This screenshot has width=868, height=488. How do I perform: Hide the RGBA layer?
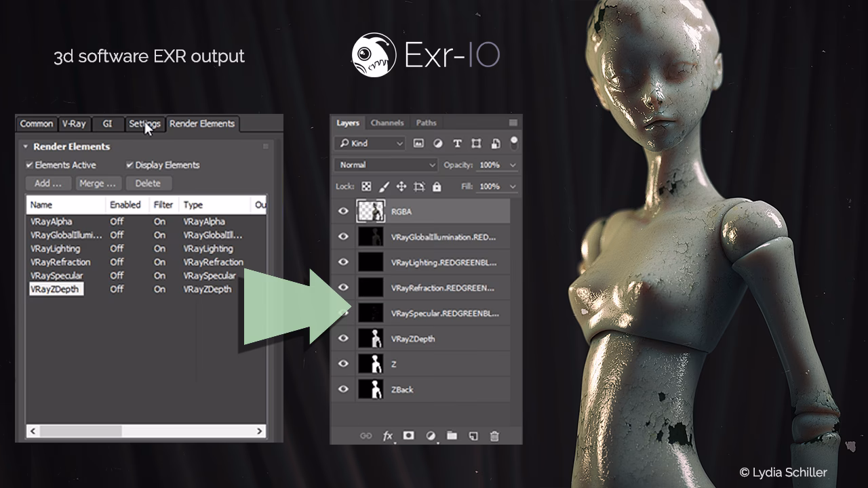point(344,211)
